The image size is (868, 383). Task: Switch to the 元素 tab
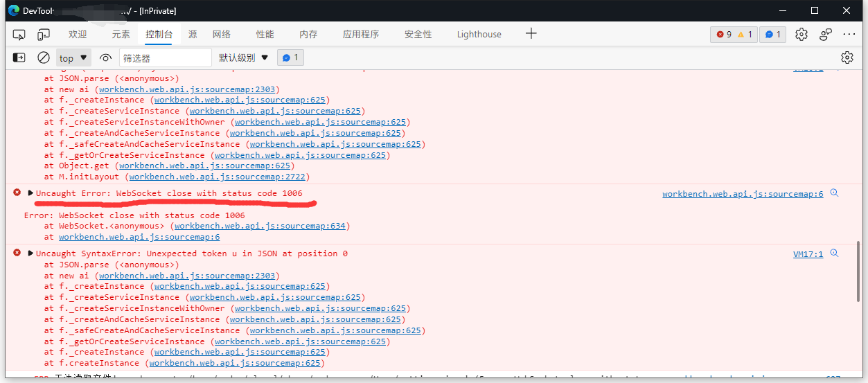(121, 34)
